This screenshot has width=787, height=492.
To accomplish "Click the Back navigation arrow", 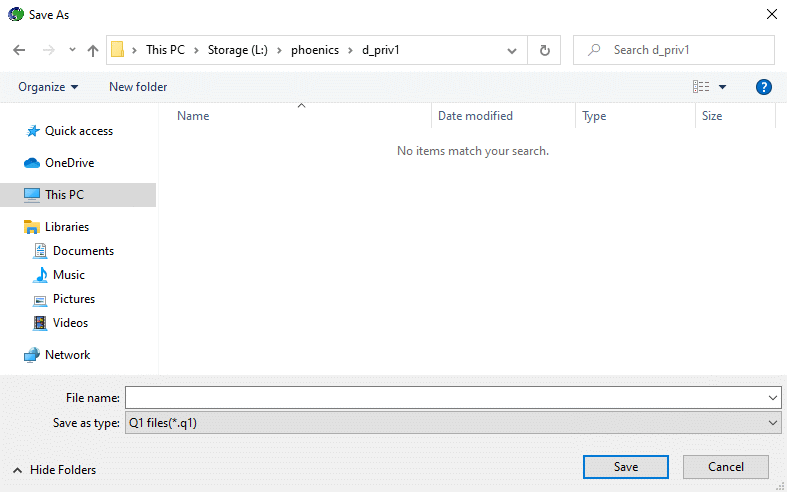I will tap(19, 50).
